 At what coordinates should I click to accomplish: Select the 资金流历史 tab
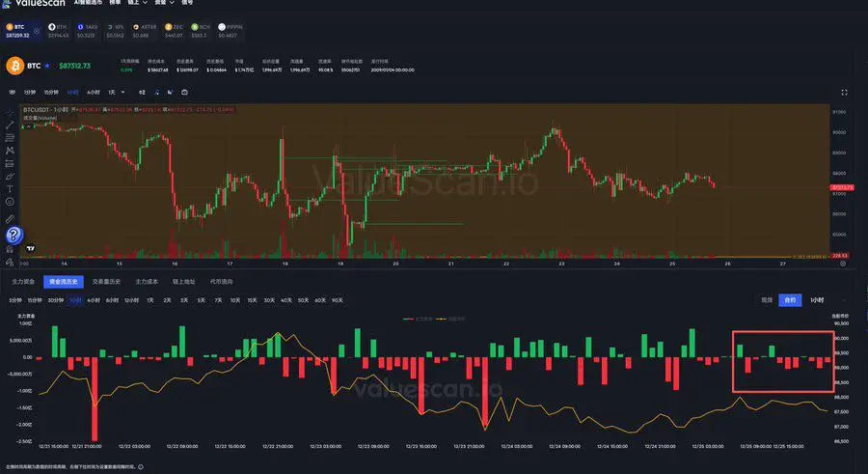pos(63,282)
